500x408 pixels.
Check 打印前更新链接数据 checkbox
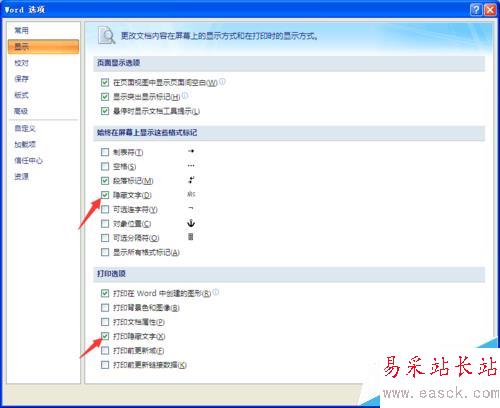pyautogui.click(x=105, y=365)
